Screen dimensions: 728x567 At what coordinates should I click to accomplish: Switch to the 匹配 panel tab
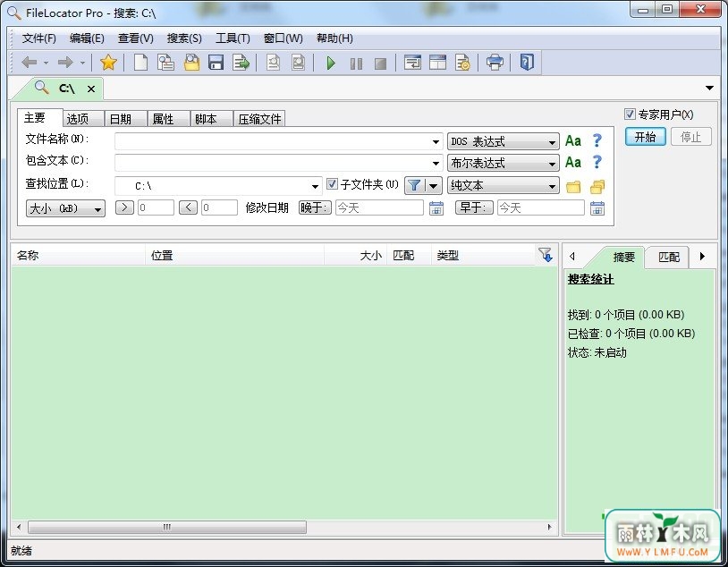[669, 257]
